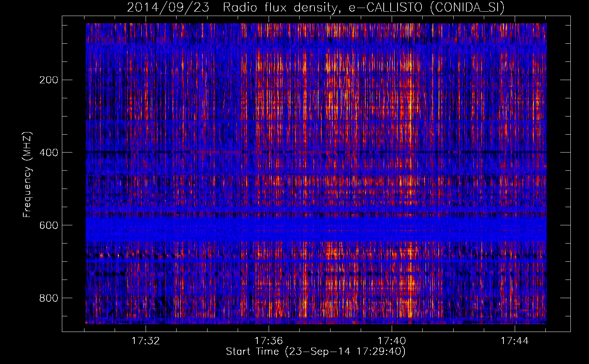
Task: Click the '600' frequency tick label
Action: pyautogui.click(x=49, y=225)
